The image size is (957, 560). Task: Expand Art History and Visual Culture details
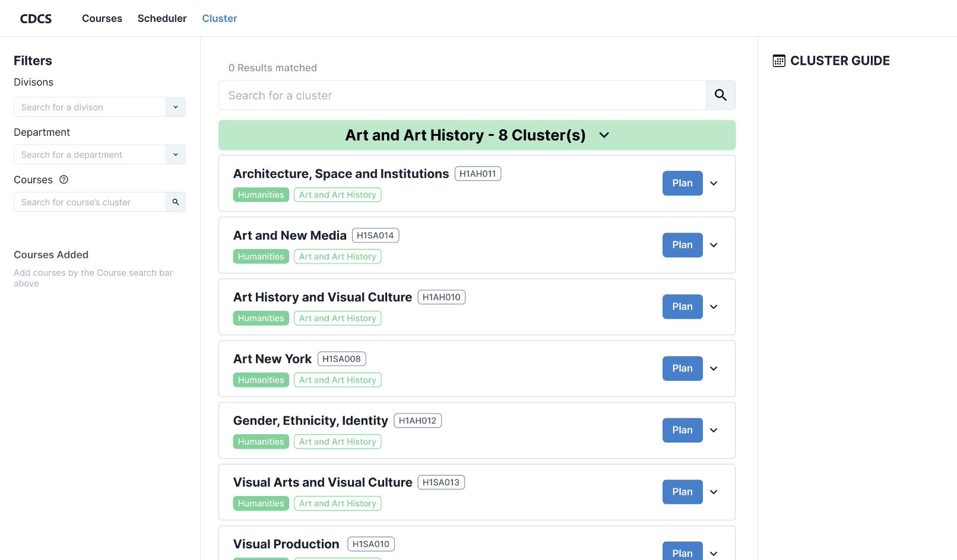point(714,307)
